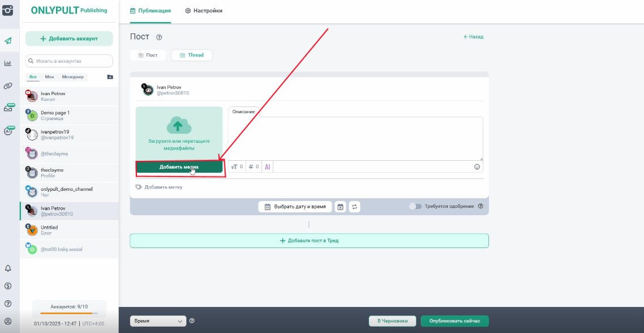
Task: Open notifications bell icon
Action: [8, 268]
